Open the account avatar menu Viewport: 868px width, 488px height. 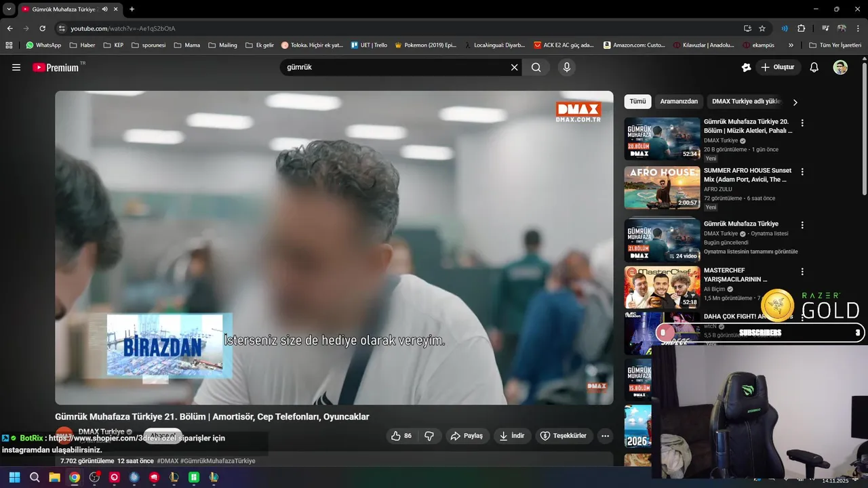840,67
